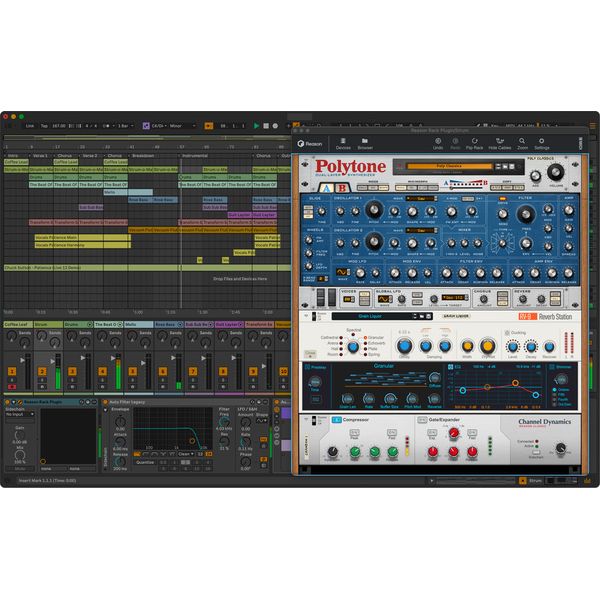Click the Mod LFO wave selector on Polytone
Screen dimensions: 600x600
[342, 272]
